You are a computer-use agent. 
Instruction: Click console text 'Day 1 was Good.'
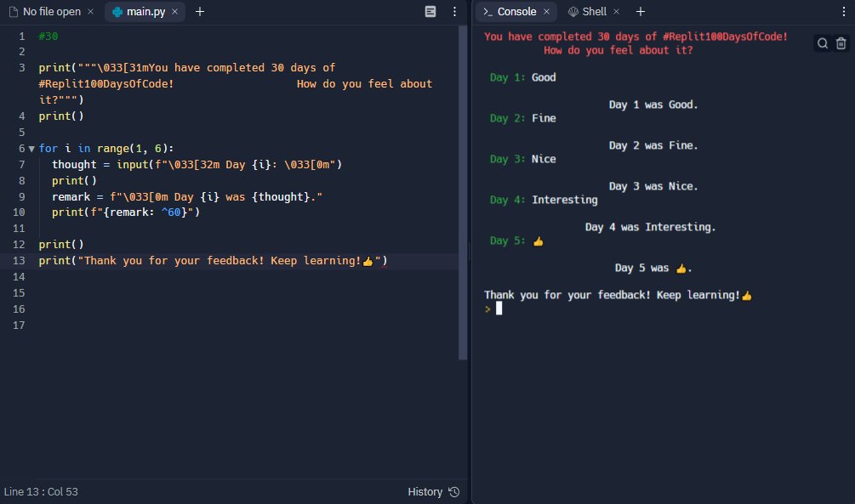pyautogui.click(x=653, y=104)
